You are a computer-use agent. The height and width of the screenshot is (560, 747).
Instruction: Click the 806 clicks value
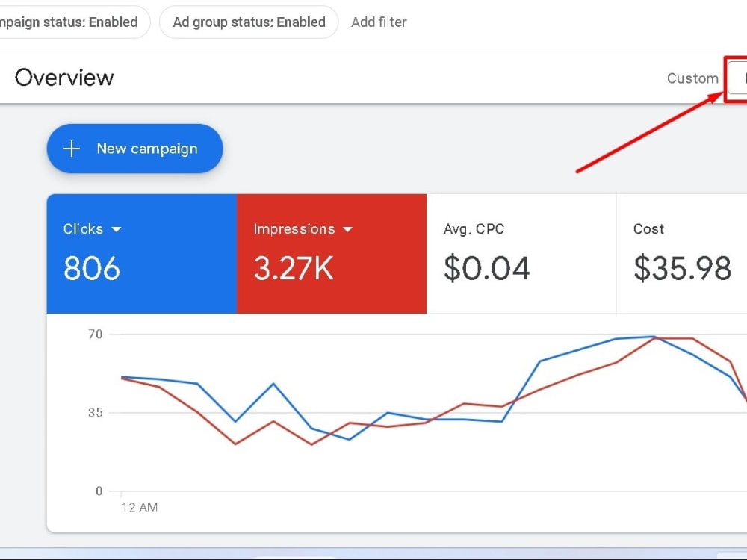coord(92,268)
